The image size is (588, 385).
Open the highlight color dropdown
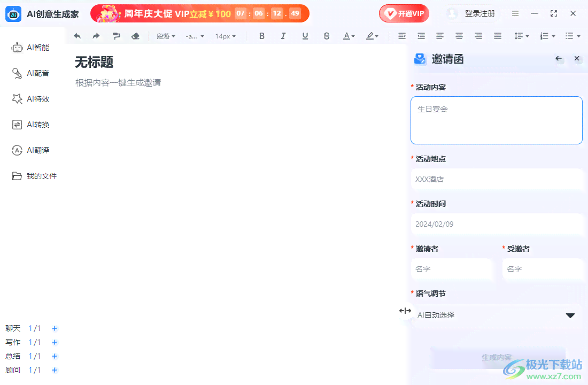tap(373, 36)
